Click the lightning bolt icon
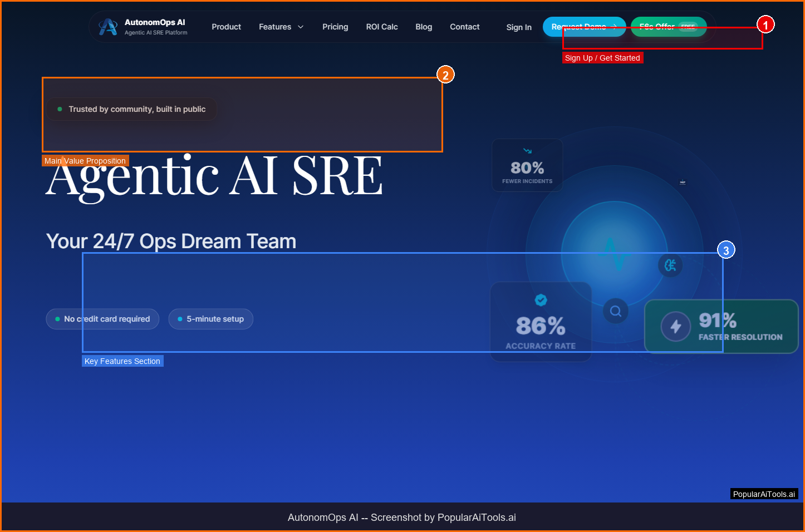The height and width of the screenshot is (532, 805). click(676, 327)
